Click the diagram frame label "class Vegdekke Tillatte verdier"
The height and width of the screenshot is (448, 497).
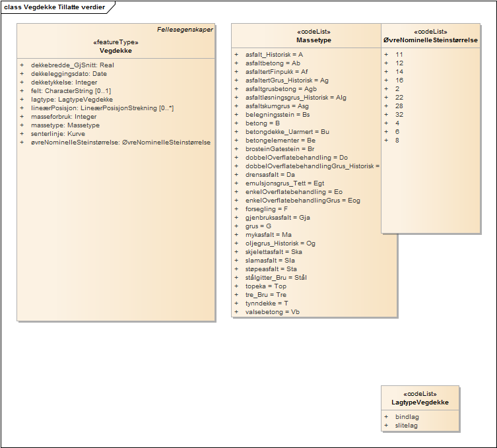tap(54, 7)
